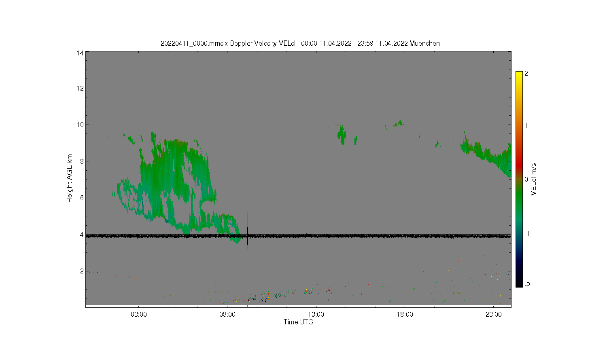Click the height tick label 8

82,161
